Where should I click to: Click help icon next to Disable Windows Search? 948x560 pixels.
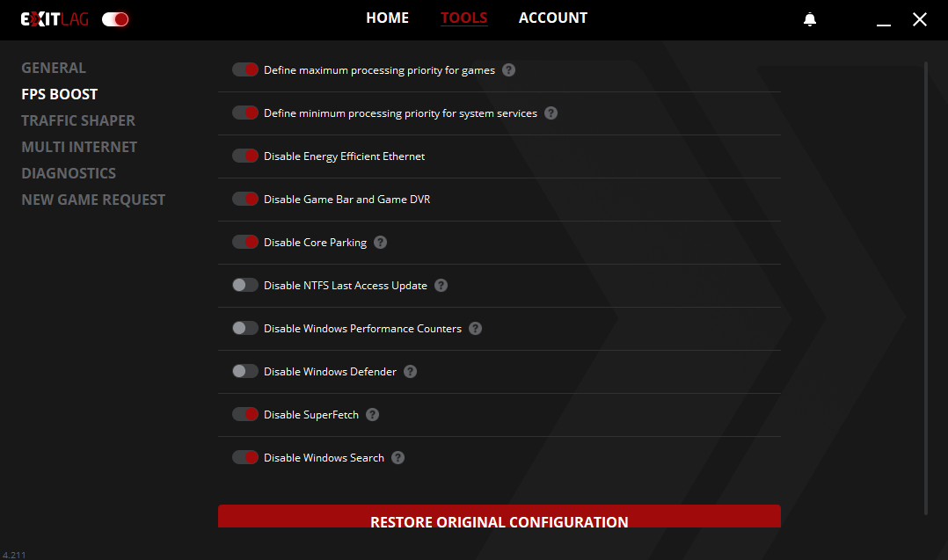tap(397, 458)
